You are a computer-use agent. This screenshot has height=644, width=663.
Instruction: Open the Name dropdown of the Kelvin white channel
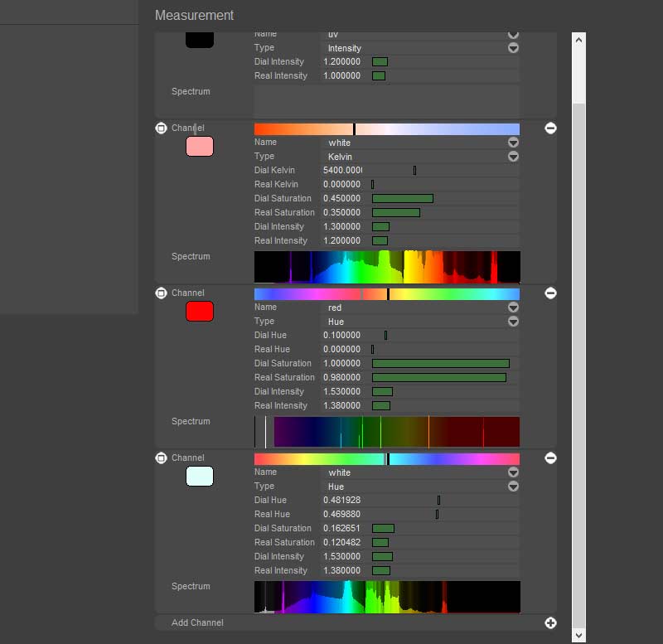(x=513, y=143)
